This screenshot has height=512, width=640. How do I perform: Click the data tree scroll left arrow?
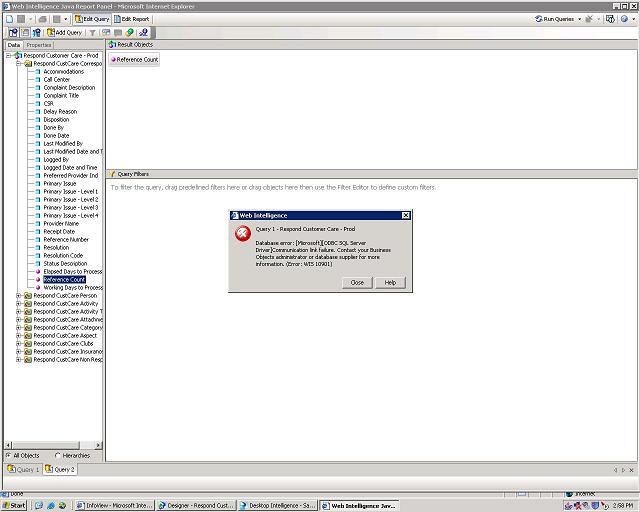click(9, 445)
